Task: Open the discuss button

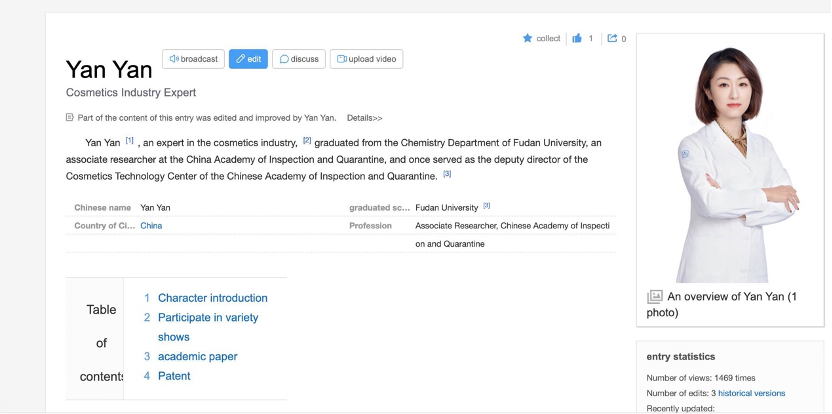Action: pyautogui.click(x=299, y=59)
